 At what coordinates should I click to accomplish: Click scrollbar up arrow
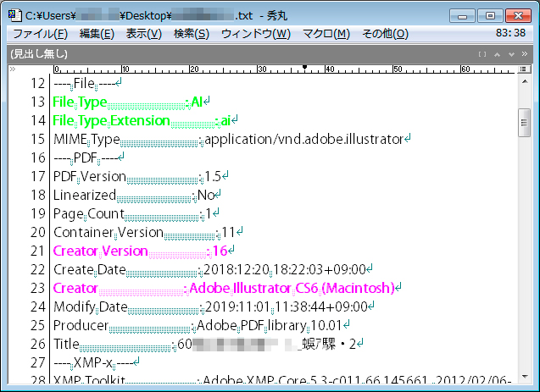(525, 82)
